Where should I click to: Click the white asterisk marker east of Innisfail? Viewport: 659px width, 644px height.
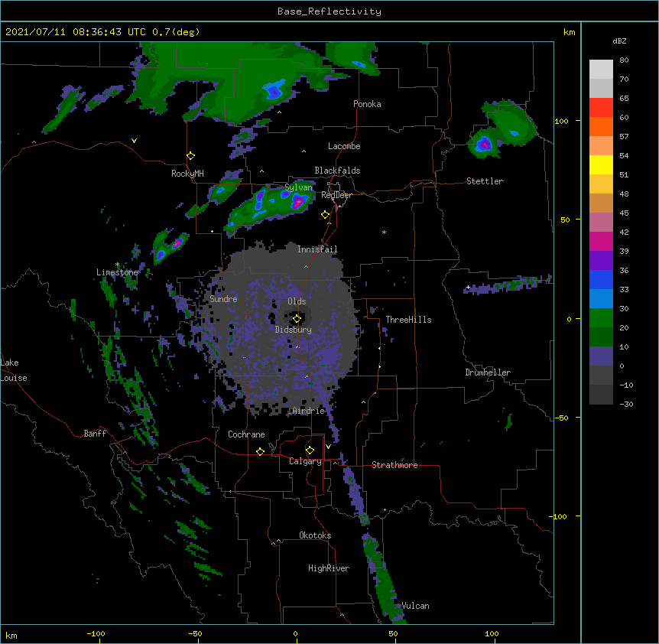tap(384, 233)
